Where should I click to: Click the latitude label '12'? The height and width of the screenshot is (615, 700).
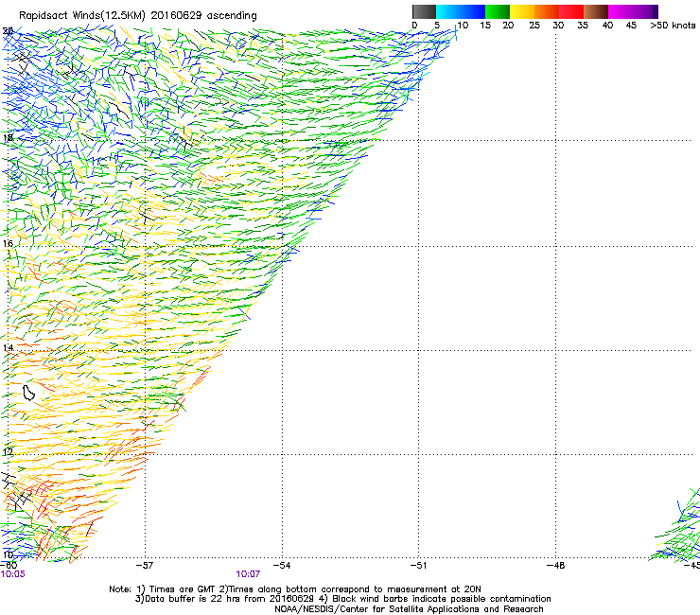(8, 452)
